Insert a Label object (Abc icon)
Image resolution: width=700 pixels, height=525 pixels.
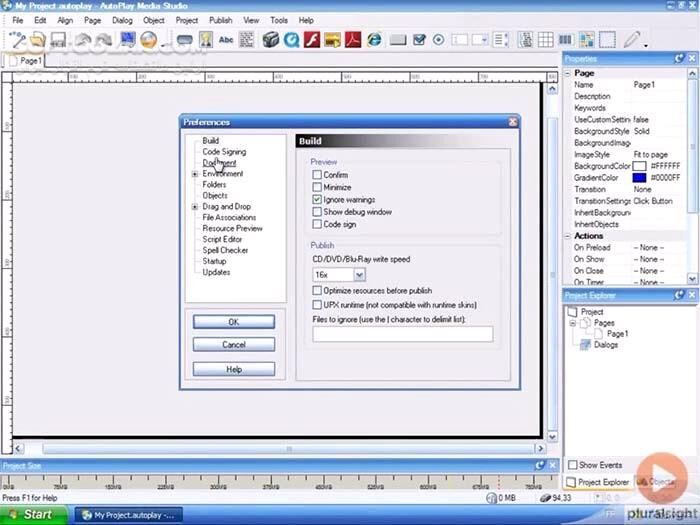(x=226, y=40)
